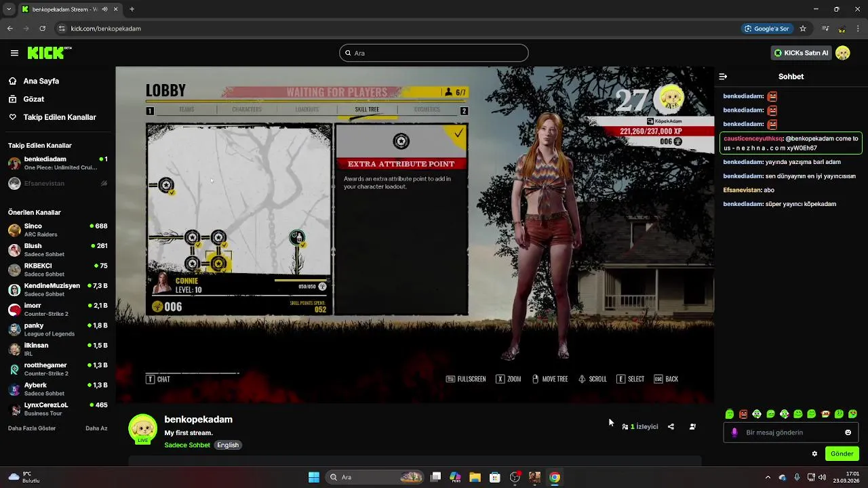Select the first green emote

pyautogui.click(x=730, y=414)
